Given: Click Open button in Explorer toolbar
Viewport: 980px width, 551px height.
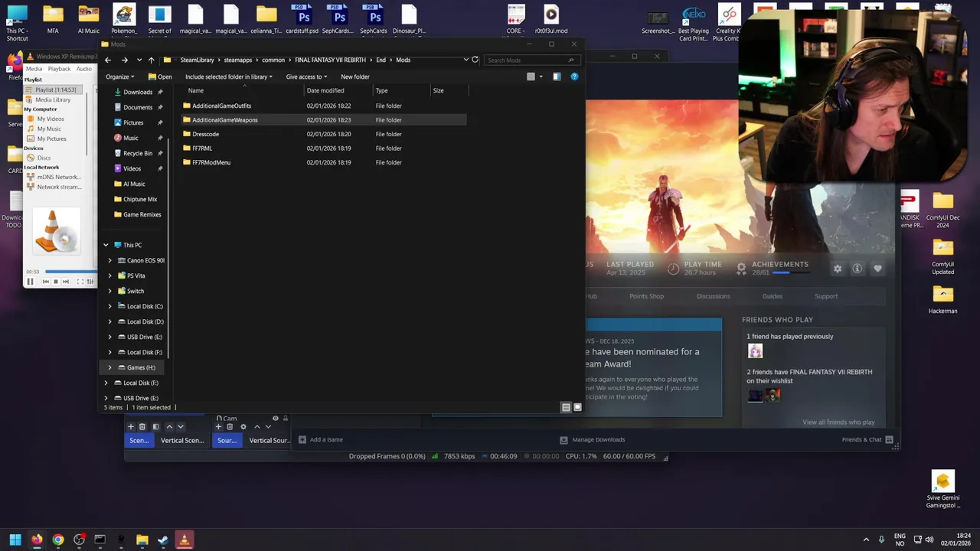Looking at the screenshot, I should tap(160, 77).
